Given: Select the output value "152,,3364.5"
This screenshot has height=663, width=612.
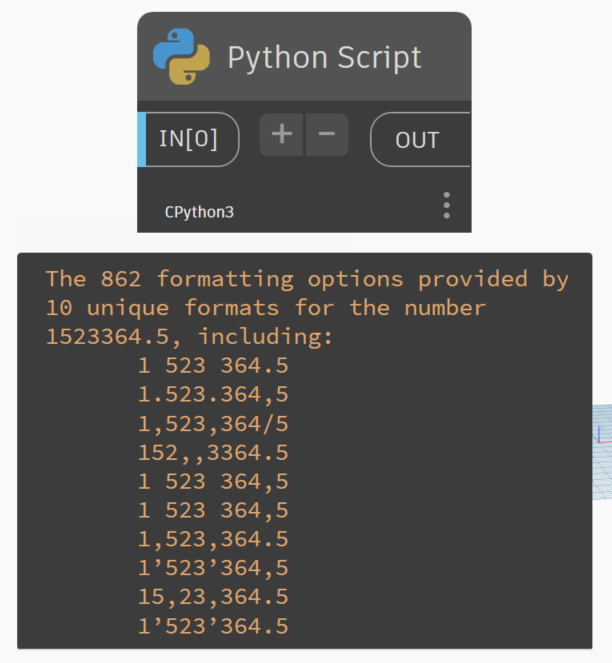Looking at the screenshot, I should (x=212, y=453).
